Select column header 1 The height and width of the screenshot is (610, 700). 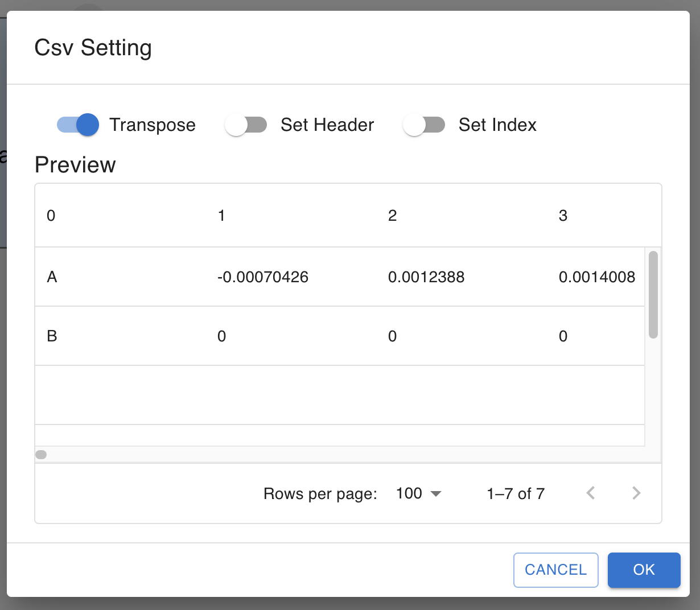coord(221,216)
